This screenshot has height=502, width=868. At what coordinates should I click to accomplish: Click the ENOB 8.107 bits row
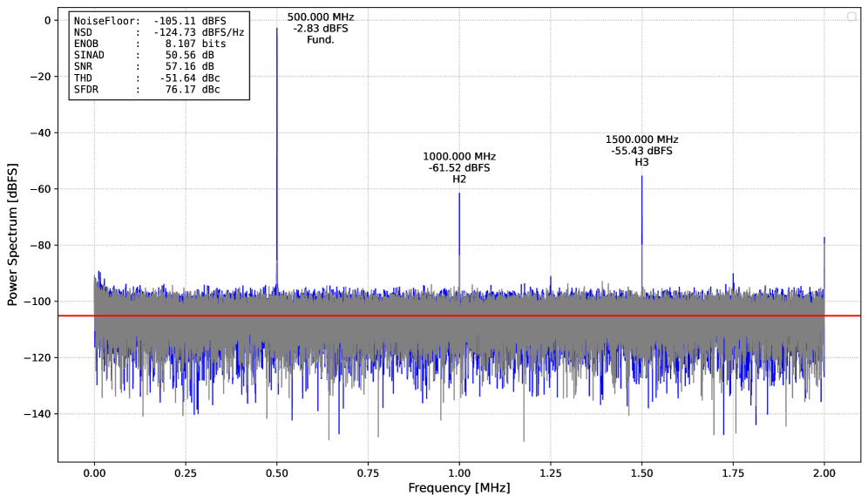[x=150, y=44]
